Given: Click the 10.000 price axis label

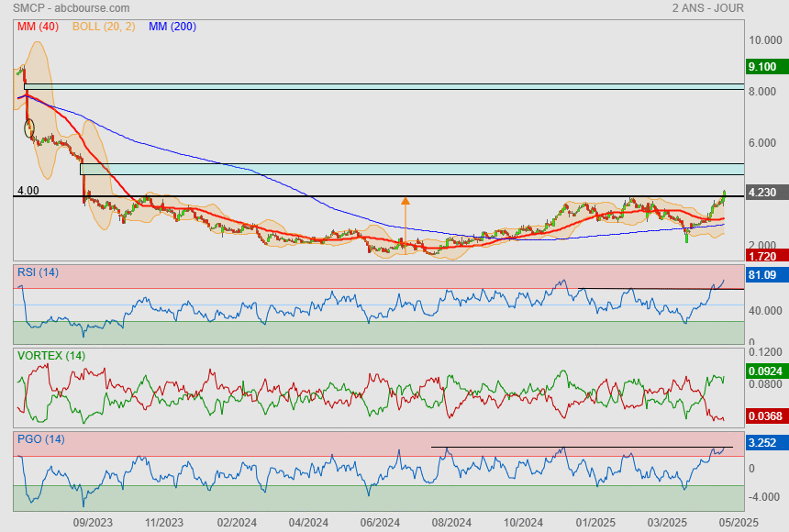Looking at the screenshot, I should coord(765,40).
